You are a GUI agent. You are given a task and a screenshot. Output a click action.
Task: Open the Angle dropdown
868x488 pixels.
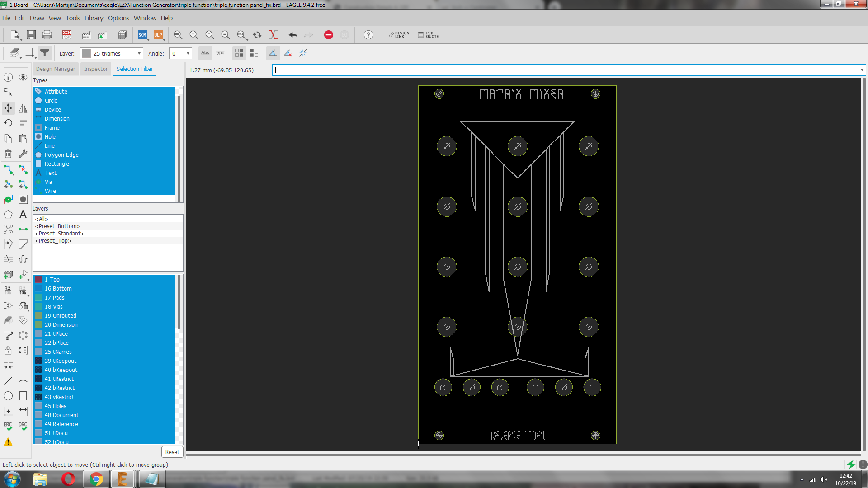click(181, 53)
